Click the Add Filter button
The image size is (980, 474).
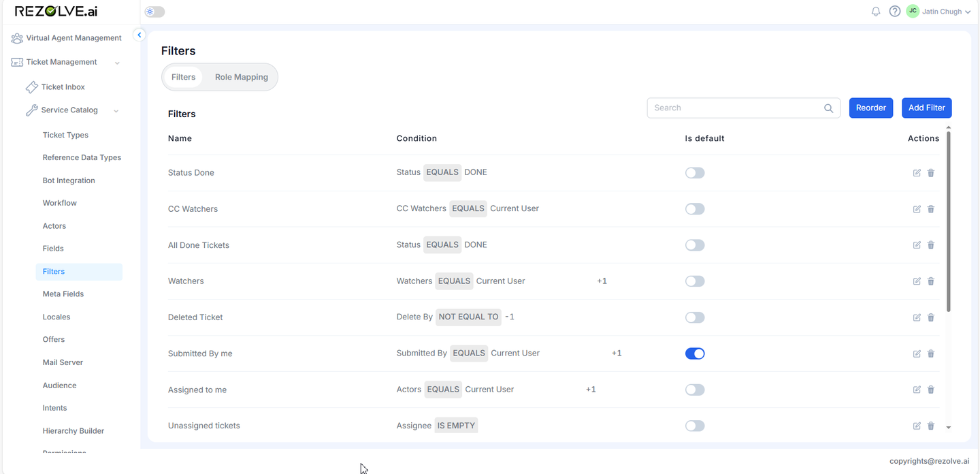pos(927,108)
